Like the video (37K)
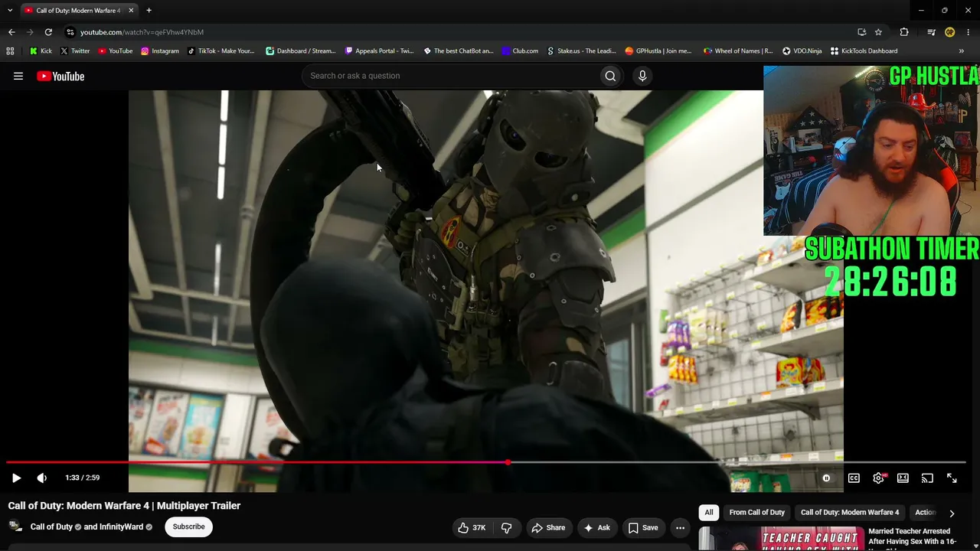This screenshot has width=980, height=551. [472, 527]
